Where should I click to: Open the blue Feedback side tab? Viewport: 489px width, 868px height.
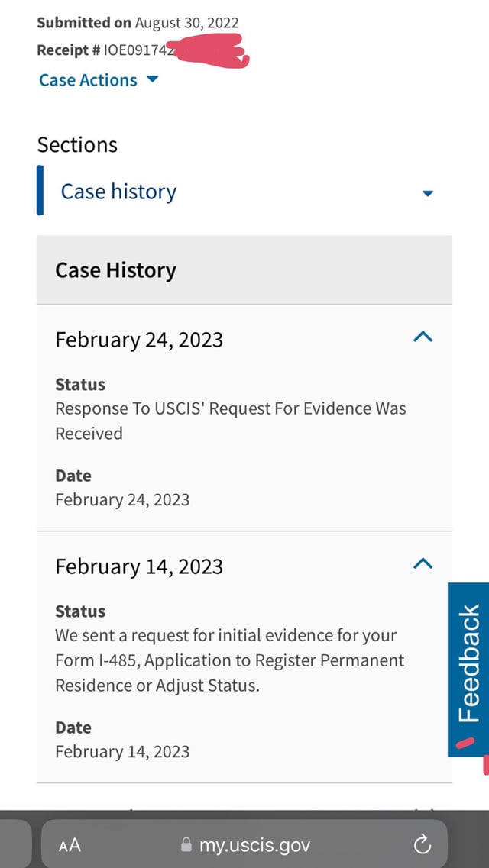[468, 670]
